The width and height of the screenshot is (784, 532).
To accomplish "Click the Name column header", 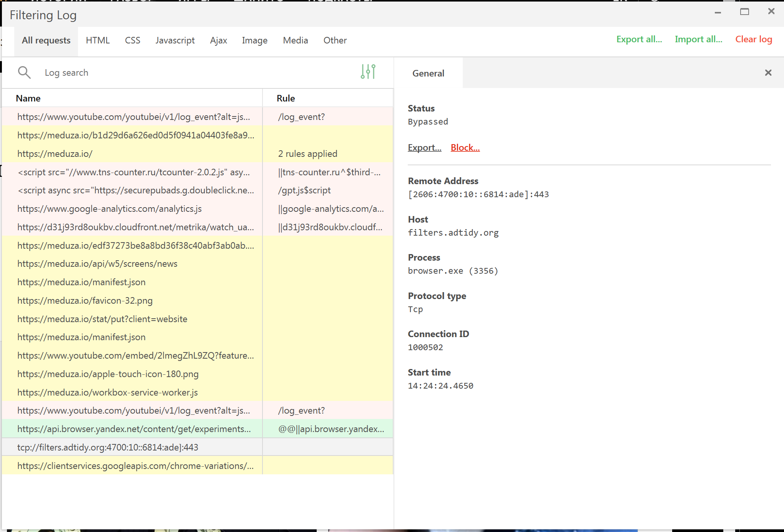I will [28, 98].
